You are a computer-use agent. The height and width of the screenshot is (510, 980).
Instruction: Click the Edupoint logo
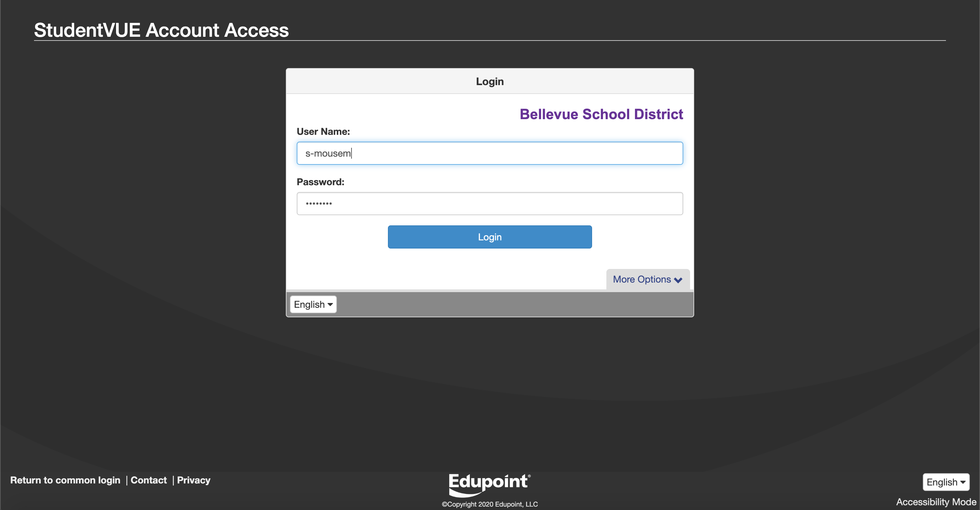489,484
